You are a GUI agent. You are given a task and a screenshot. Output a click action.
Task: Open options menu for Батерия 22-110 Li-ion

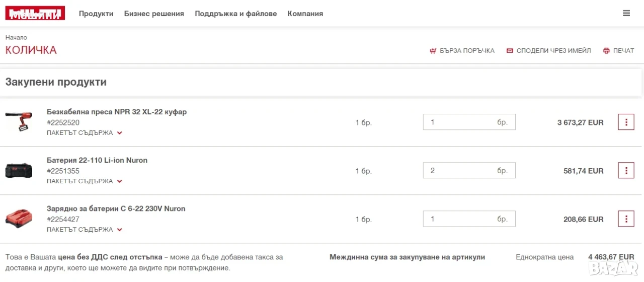point(626,171)
